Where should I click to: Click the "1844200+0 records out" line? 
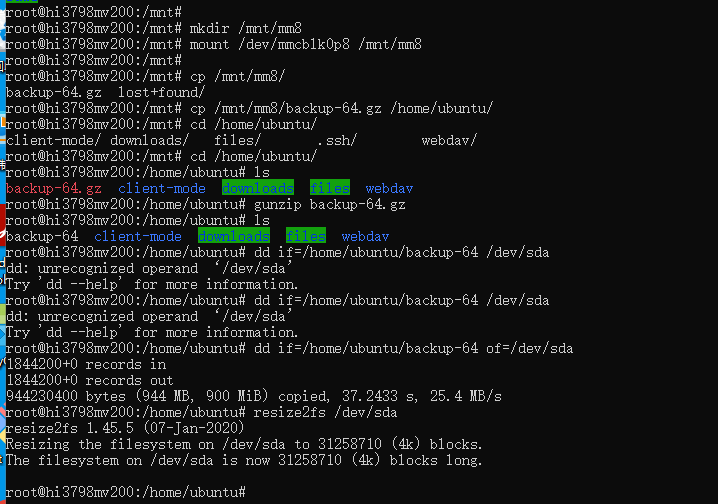[90, 381]
